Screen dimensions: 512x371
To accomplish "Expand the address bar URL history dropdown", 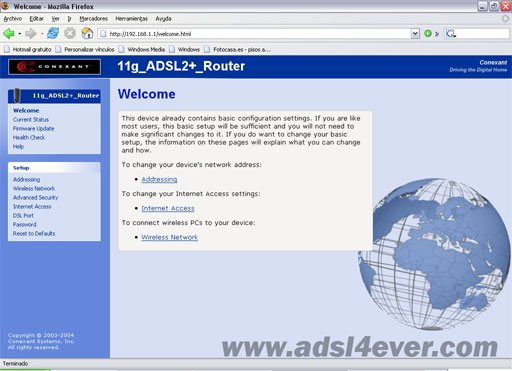I will pos(415,34).
